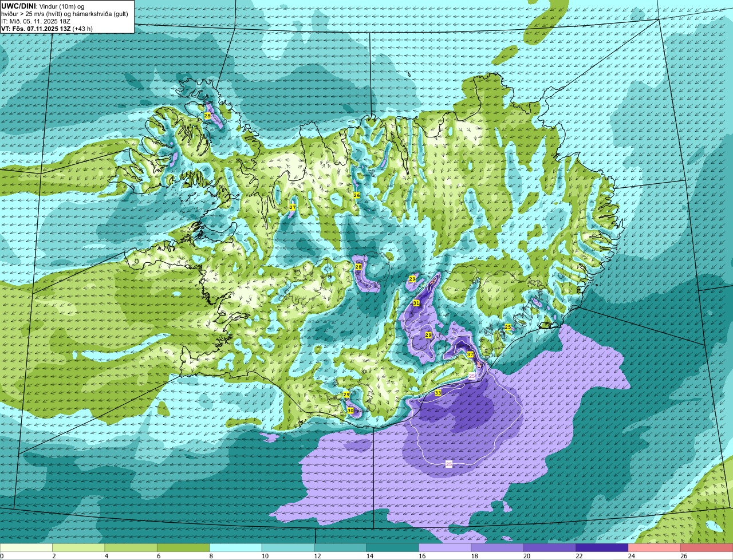Click the legend scale tick label 2
The height and width of the screenshot is (560, 733).
pos(54,556)
